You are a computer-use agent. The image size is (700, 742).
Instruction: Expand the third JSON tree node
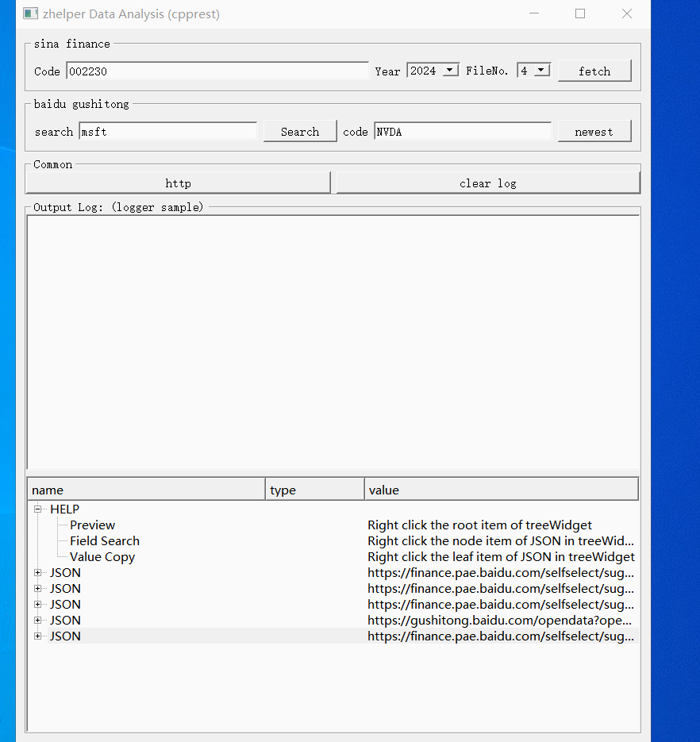click(38, 604)
